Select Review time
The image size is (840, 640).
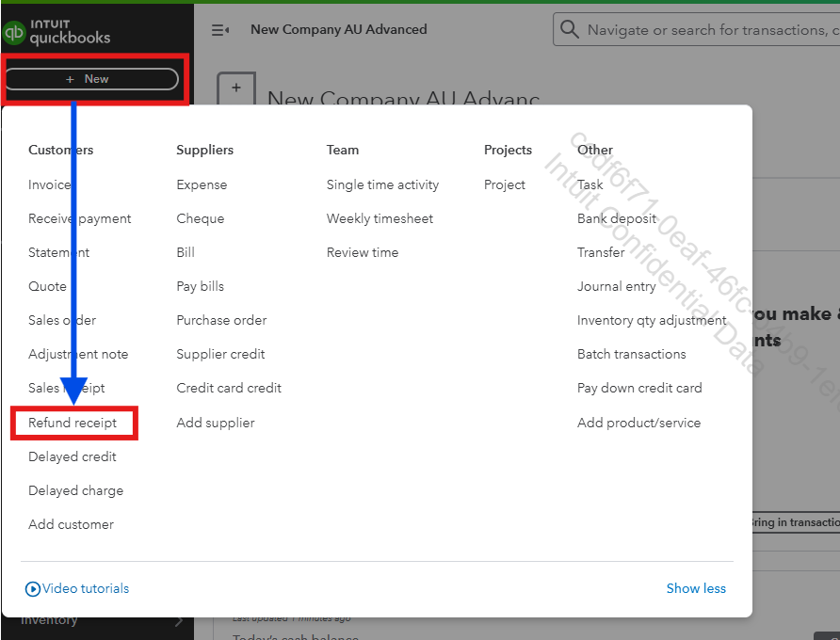click(363, 252)
